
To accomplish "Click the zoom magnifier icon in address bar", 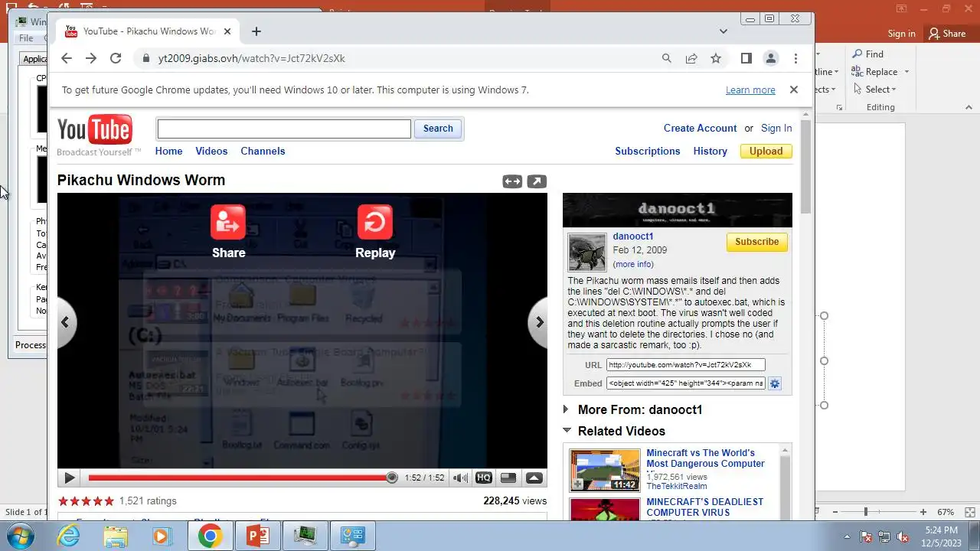I will (x=667, y=58).
